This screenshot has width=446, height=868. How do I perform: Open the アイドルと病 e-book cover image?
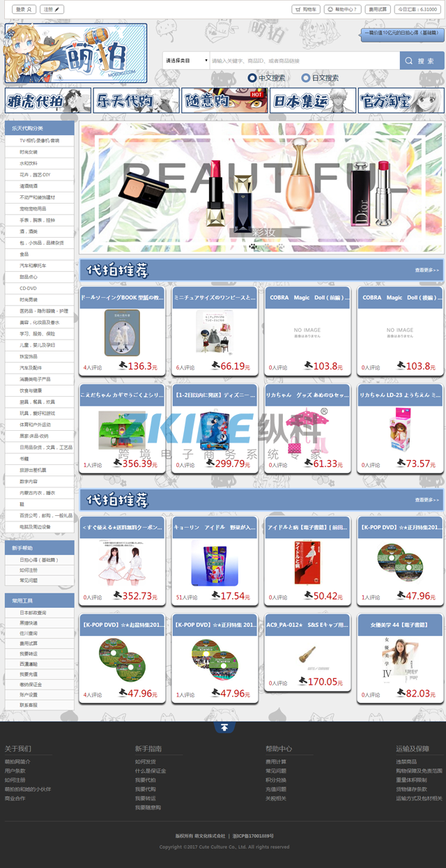(x=307, y=562)
